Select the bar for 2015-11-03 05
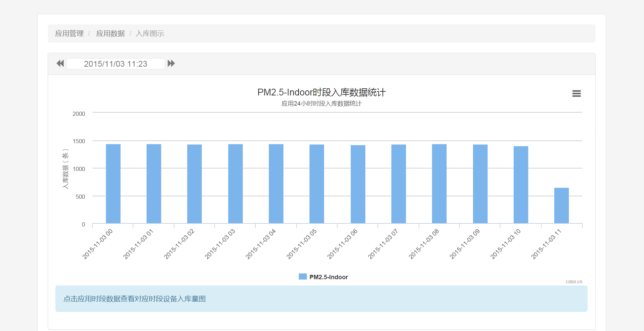 pos(317,184)
